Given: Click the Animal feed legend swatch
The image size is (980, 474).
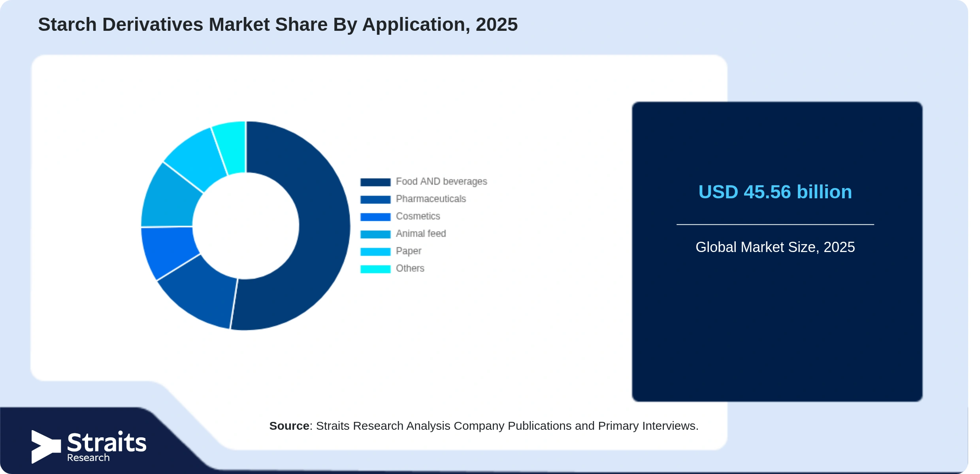Looking at the screenshot, I should click(375, 234).
